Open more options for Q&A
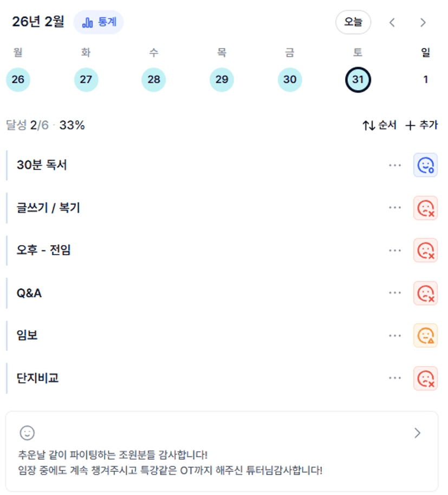Screen dimensions: 448x495 pos(395,293)
